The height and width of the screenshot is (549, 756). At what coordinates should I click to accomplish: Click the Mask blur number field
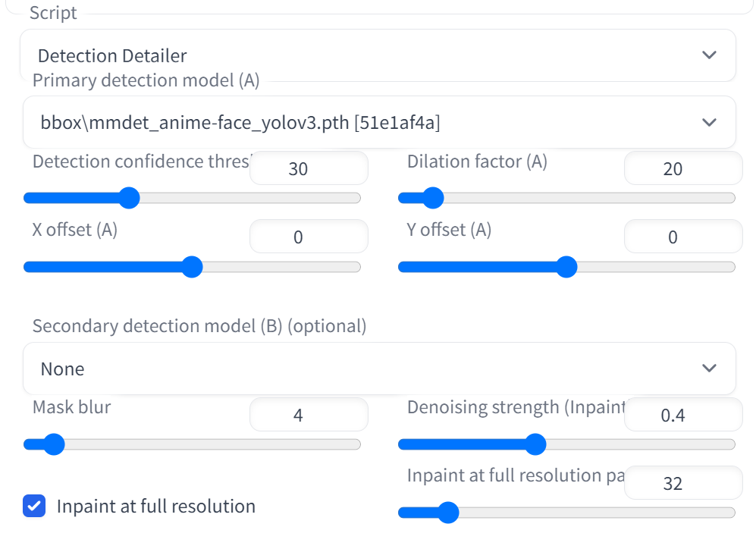309,415
